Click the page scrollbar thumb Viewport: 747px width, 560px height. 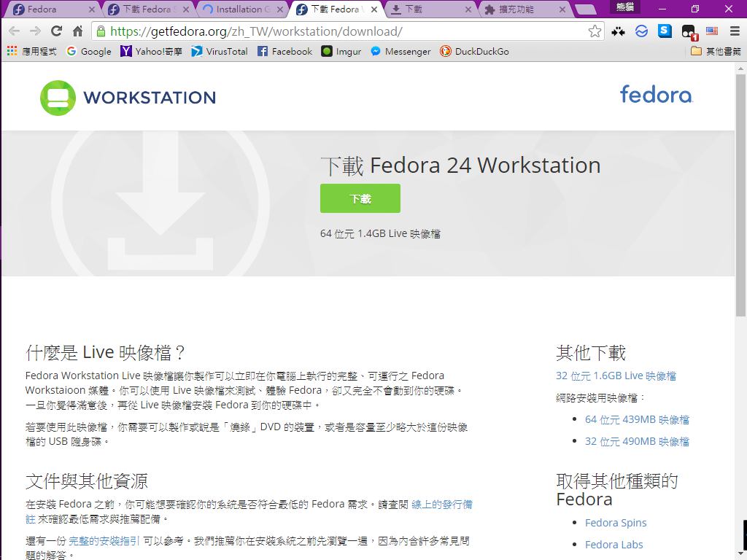pyautogui.click(x=740, y=194)
